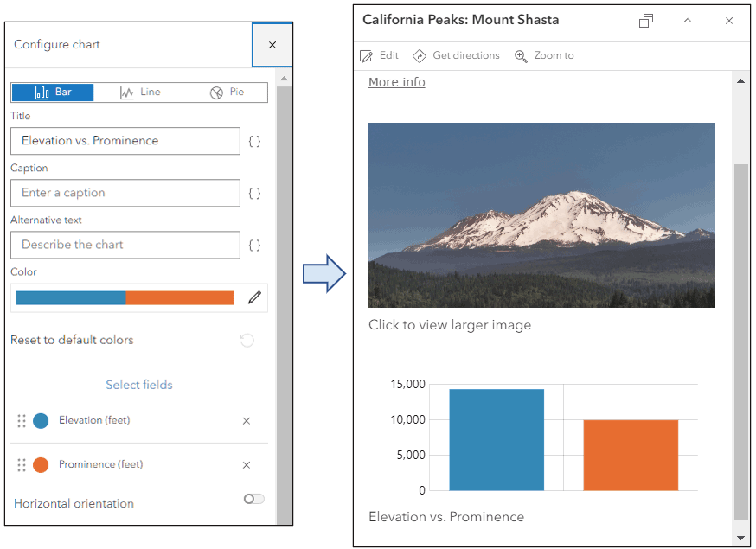The width and height of the screenshot is (756, 549).
Task: Remove the Prominence (feet) field
Action: [x=247, y=465]
